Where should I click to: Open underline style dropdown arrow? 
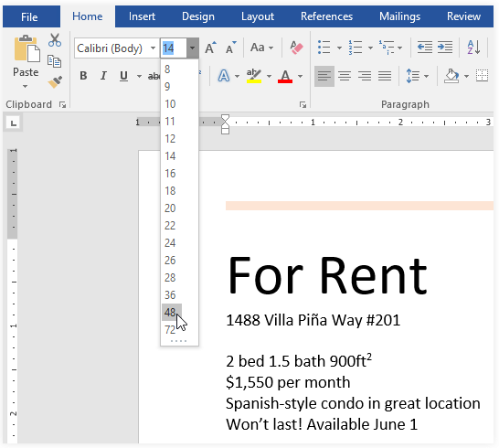[139, 76]
